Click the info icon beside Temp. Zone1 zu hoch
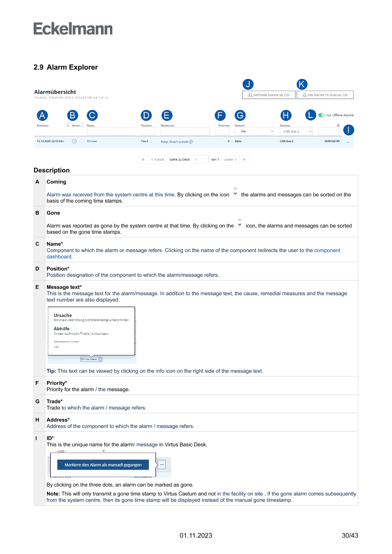Viewport: 392px width, 554px height. [x=191, y=142]
